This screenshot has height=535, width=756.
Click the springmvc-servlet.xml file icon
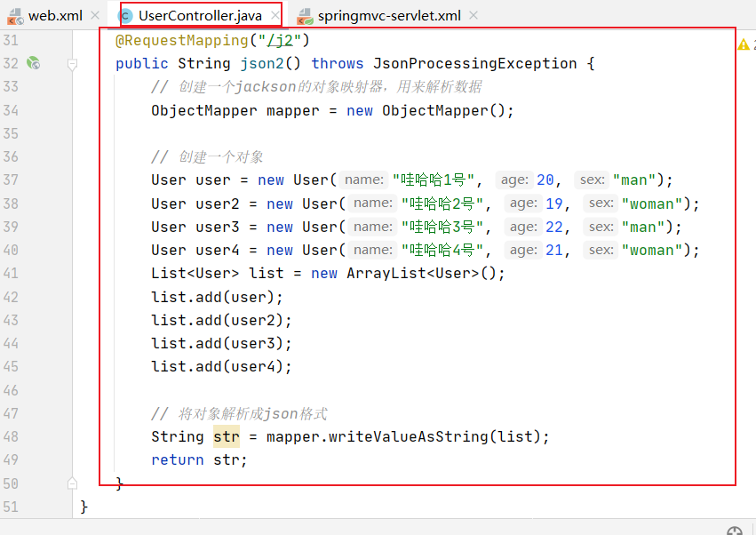pyautogui.click(x=305, y=15)
